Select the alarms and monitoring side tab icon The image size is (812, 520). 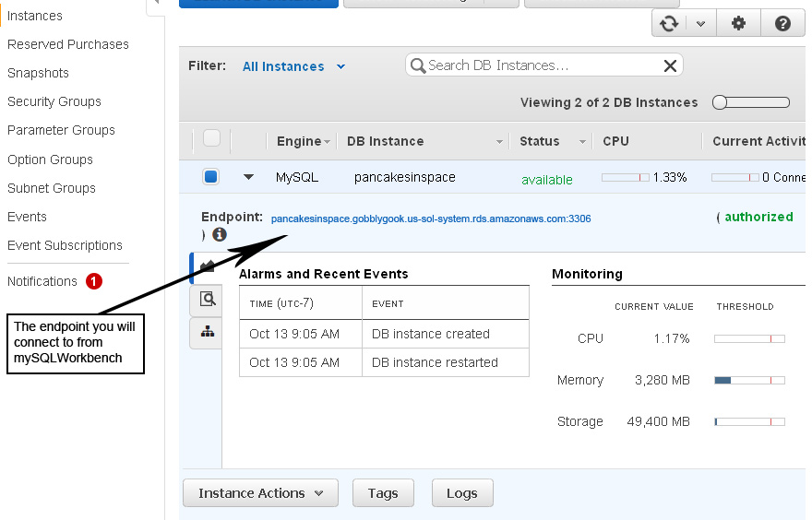point(207,267)
